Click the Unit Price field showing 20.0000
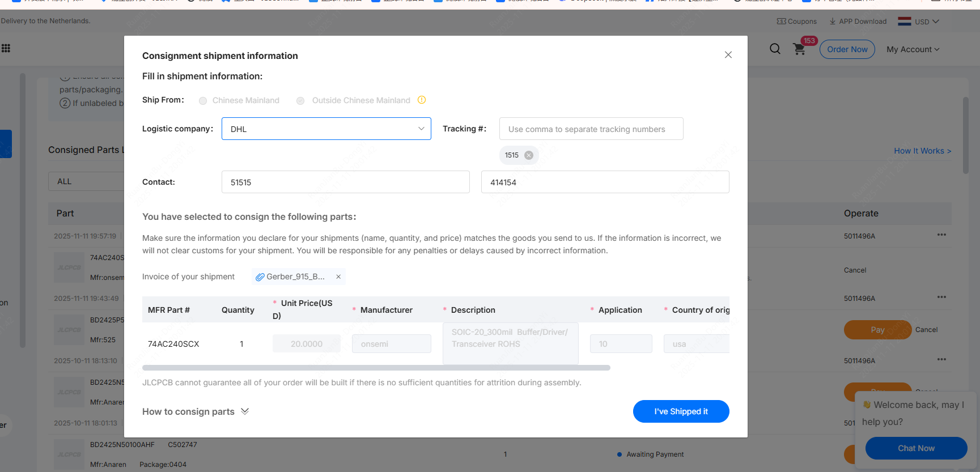The width and height of the screenshot is (980, 472). (307, 343)
